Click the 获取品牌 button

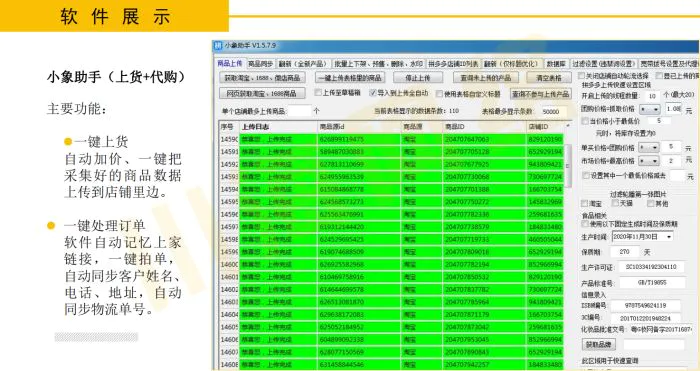click(598, 344)
